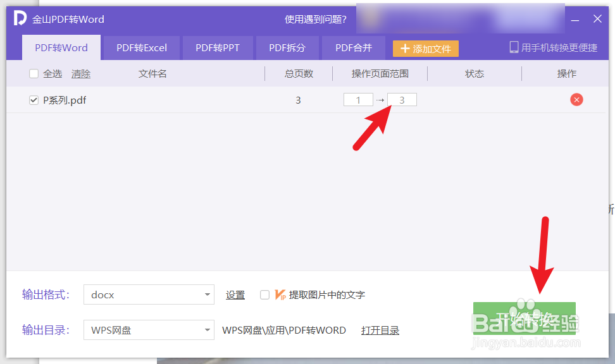Click the start page field showing 1
Image resolution: width=615 pixels, height=364 pixels.
[x=358, y=100]
